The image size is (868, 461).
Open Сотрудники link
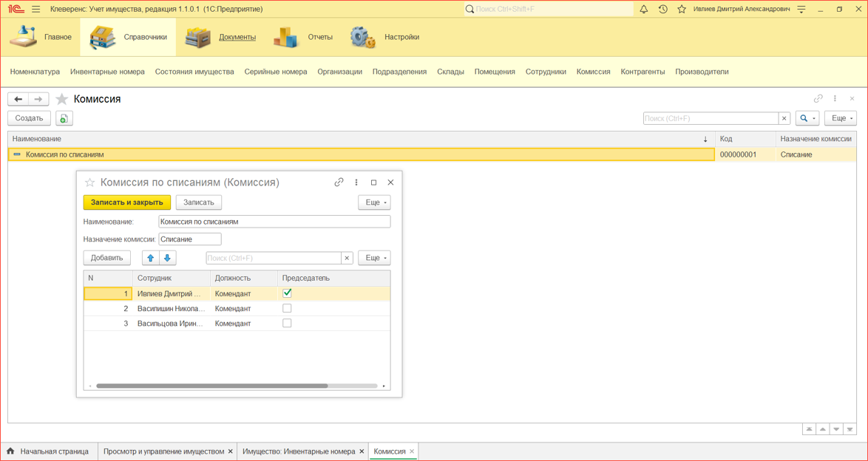(x=546, y=72)
